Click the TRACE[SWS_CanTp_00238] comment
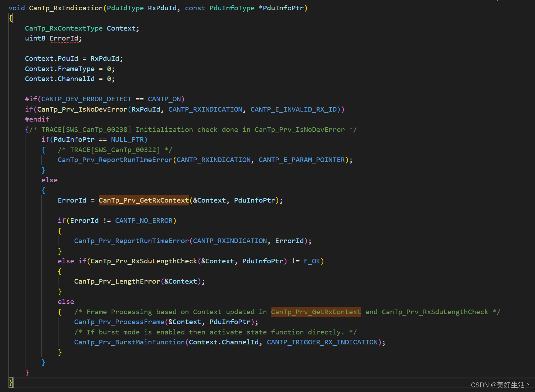Image resolution: width=535 pixels, height=392 pixels. point(193,130)
